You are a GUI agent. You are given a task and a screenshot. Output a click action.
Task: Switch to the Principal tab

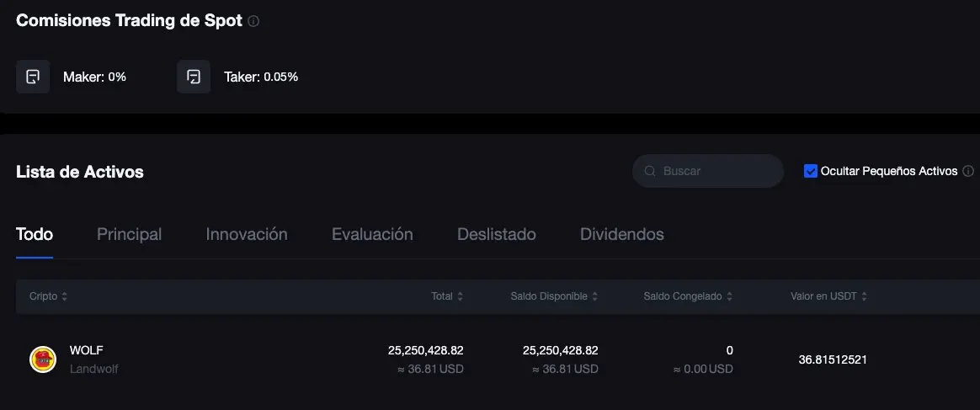pos(130,234)
